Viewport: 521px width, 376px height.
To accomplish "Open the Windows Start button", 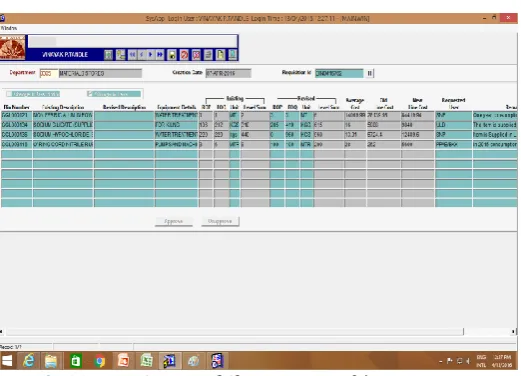I will point(7,361).
